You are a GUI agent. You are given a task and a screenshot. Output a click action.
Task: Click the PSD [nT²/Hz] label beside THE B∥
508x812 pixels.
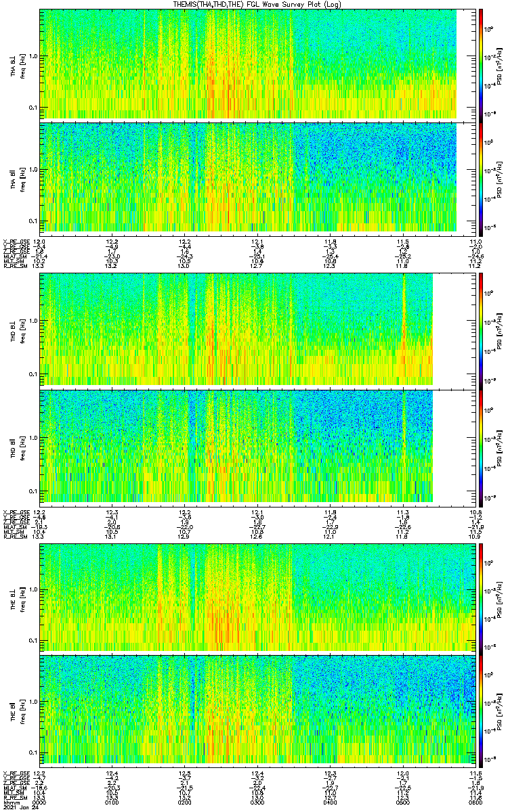499,710
